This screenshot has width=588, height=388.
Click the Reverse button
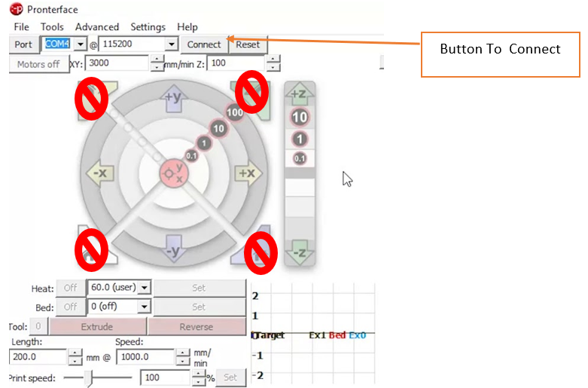click(x=197, y=326)
